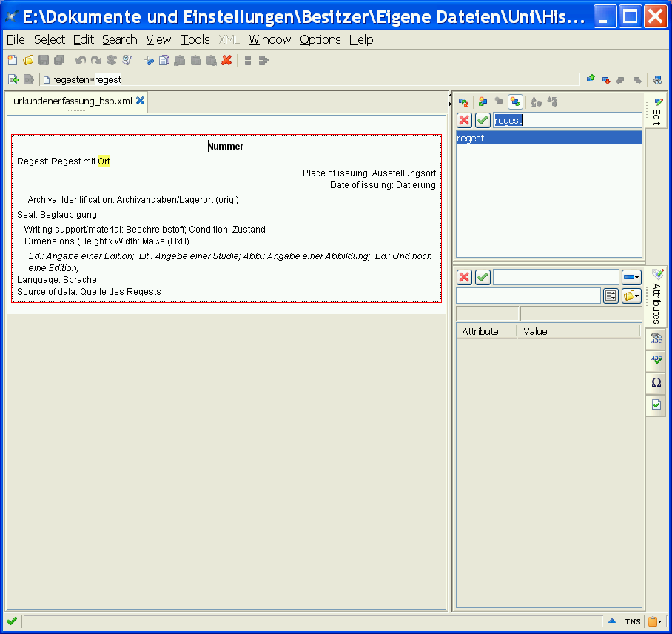Open the folder dropdown in the Attributes panel
The height and width of the screenshot is (634, 672).
631,296
